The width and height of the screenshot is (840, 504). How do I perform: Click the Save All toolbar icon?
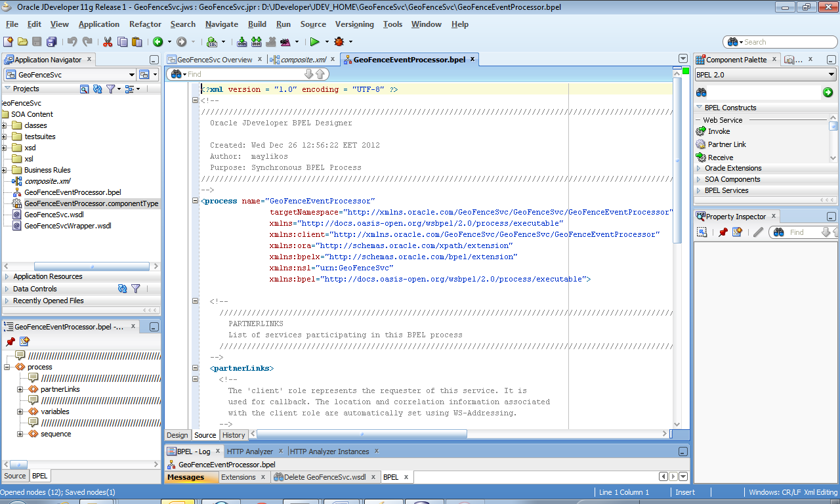tap(52, 41)
